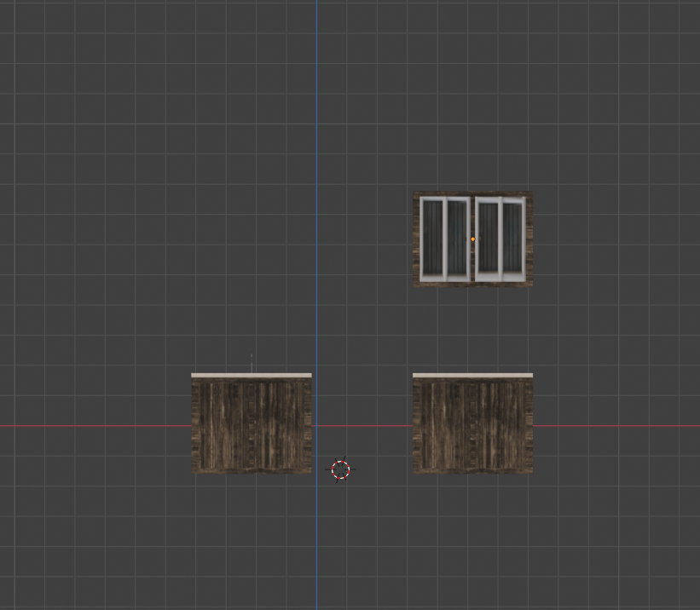Select the wooden cabinet left of the blue axis
Image resolution: width=700 pixels, height=610 pixels.
[252, 423]
